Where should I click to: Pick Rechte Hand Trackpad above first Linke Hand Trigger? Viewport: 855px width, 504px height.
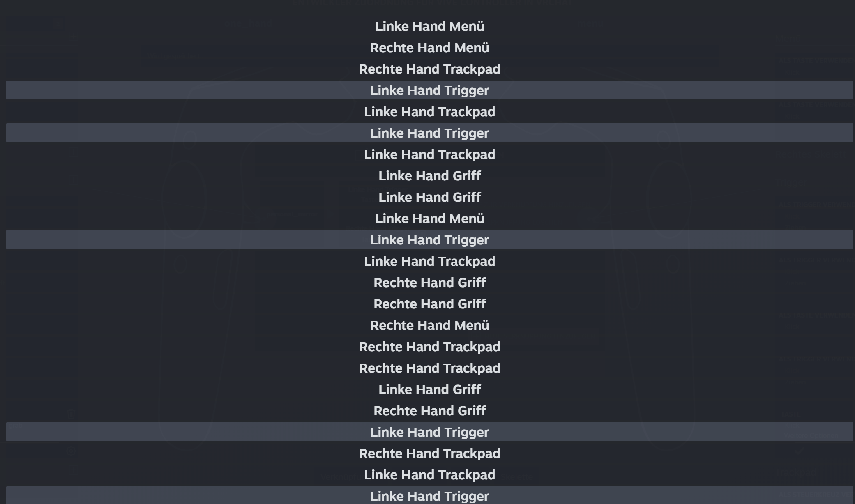[x=429, y=69]
